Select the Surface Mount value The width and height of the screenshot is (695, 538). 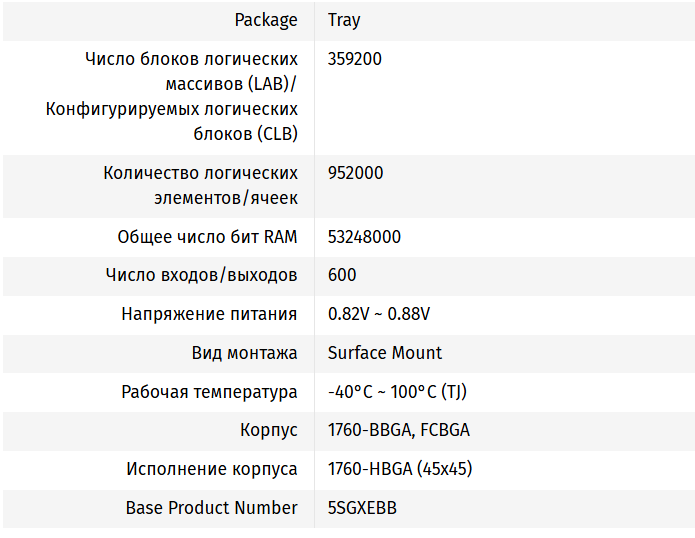point(385,353)
